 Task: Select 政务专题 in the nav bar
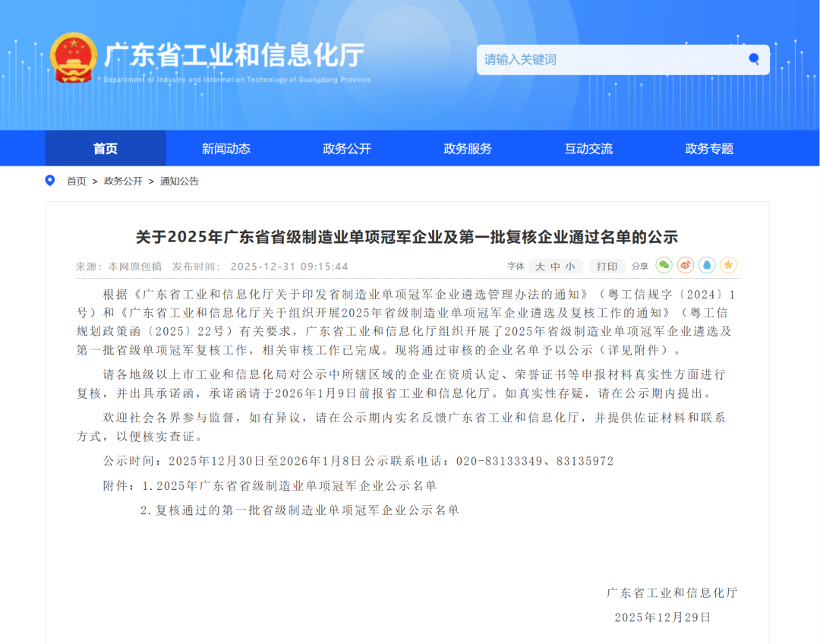(x=709, y=149)
